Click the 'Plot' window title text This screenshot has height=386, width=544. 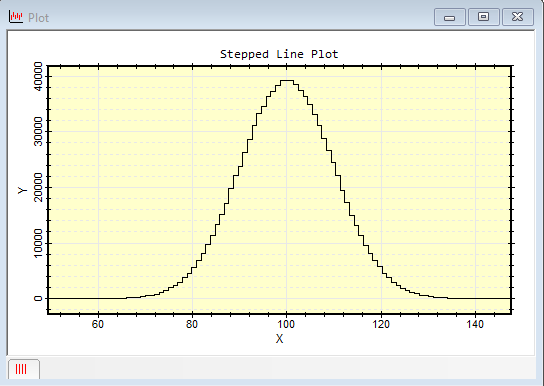coord(39,18)
